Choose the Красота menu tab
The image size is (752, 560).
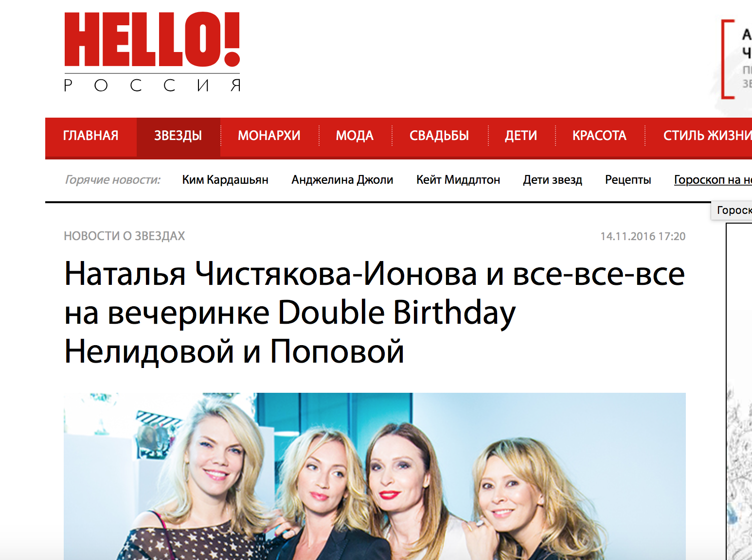point(599,136)
